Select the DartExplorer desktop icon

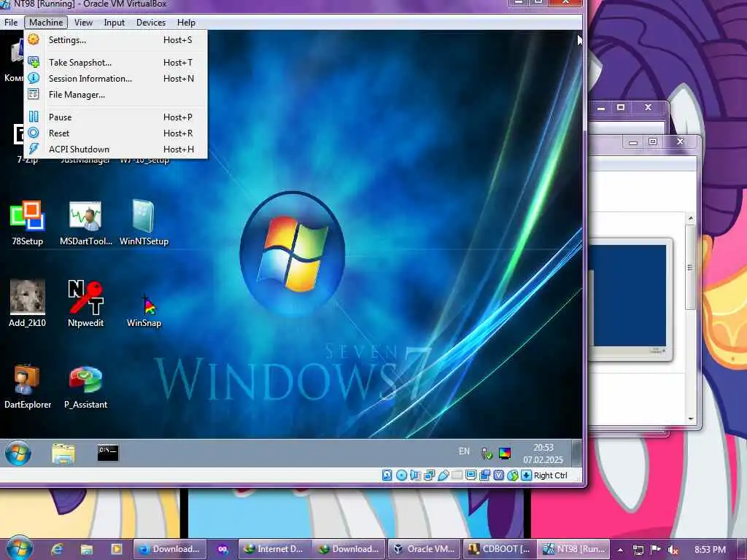coord(27,386)
